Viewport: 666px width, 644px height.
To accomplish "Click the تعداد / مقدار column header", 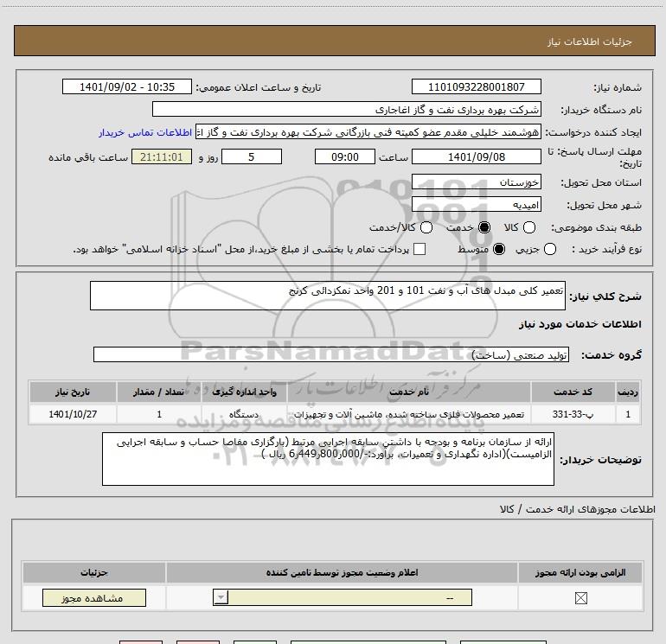I will coord(159,392).
